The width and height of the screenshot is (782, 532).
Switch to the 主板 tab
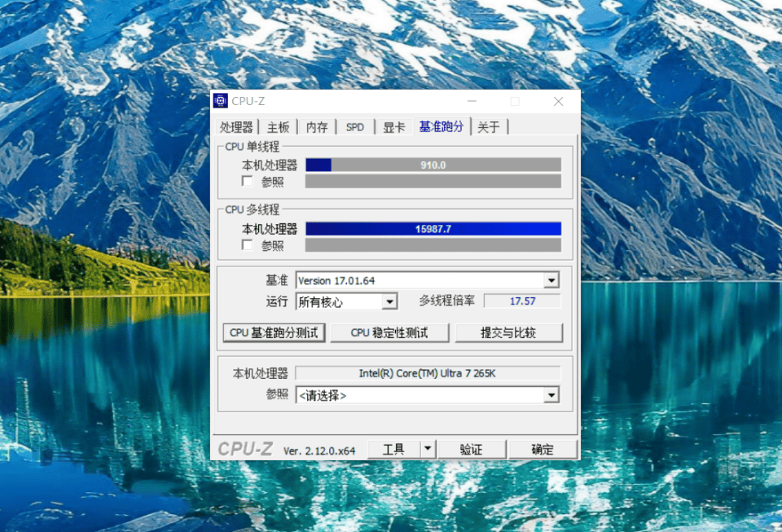point(278,127)
